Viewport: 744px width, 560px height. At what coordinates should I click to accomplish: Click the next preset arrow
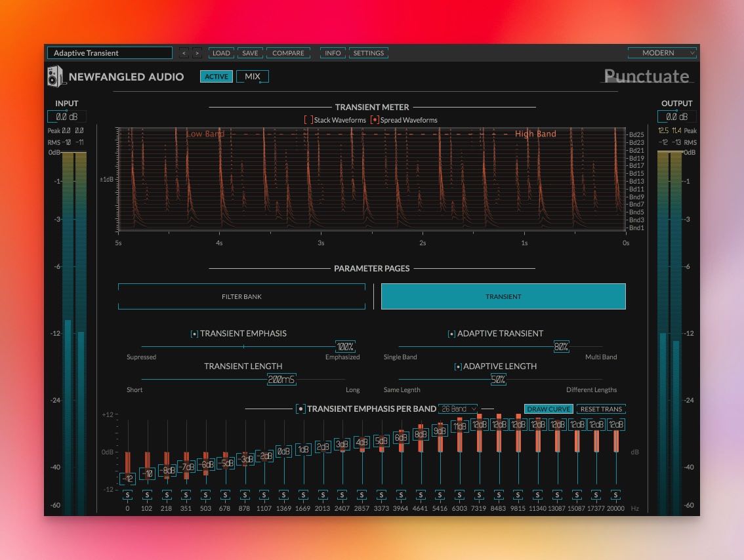[196, 53]
